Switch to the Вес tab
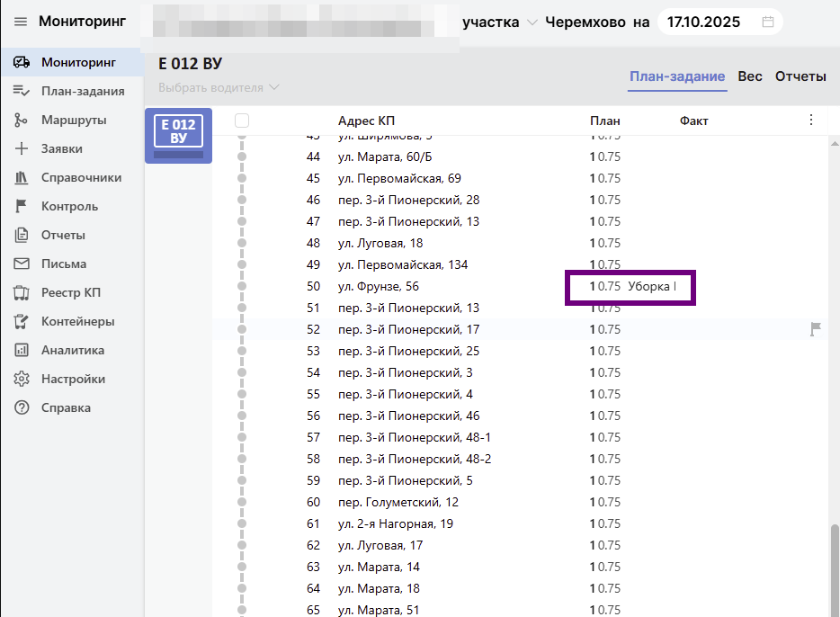This screenshot has width=840, height=617. click(x=750, y=76)
